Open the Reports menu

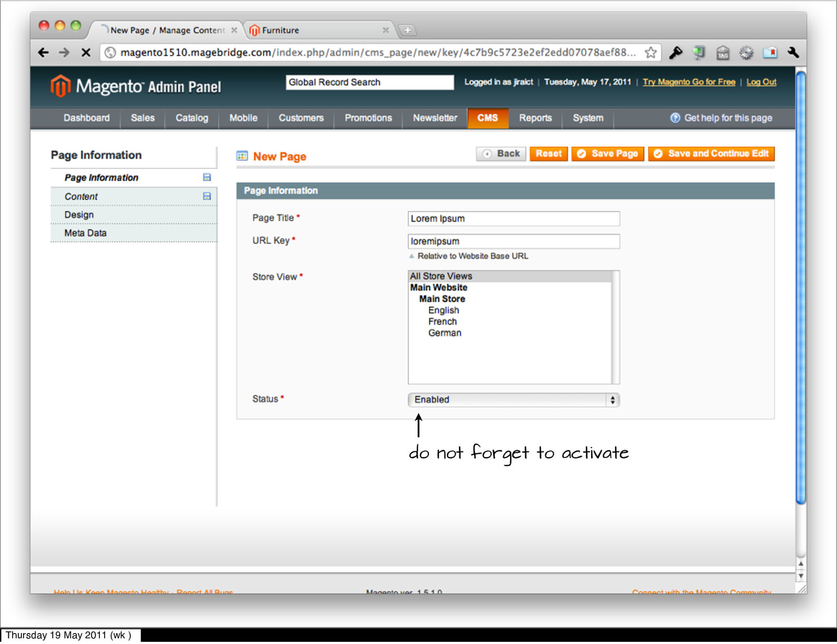click(x=535, y=118)
